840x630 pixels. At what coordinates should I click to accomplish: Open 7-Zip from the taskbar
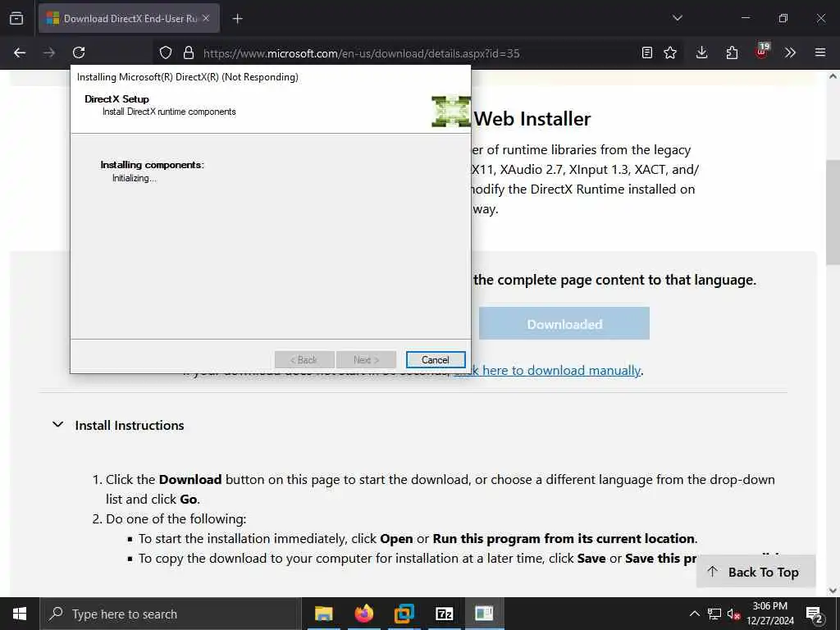tap(444, 614)
